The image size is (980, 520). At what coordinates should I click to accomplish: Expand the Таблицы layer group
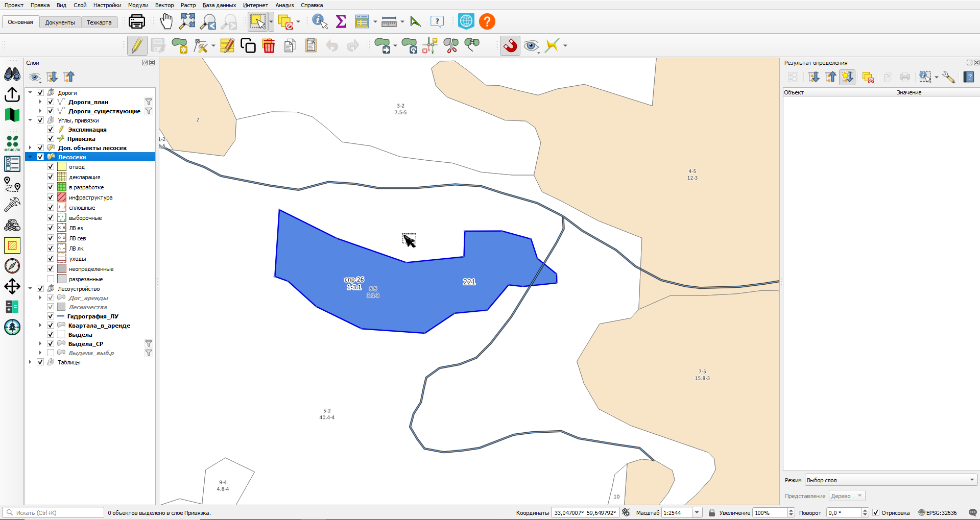(x=30, y=362)
